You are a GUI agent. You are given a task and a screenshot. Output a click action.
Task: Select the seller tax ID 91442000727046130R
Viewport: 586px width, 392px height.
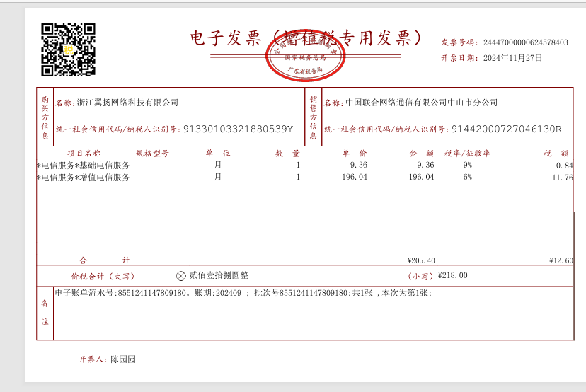click(506, 129)
